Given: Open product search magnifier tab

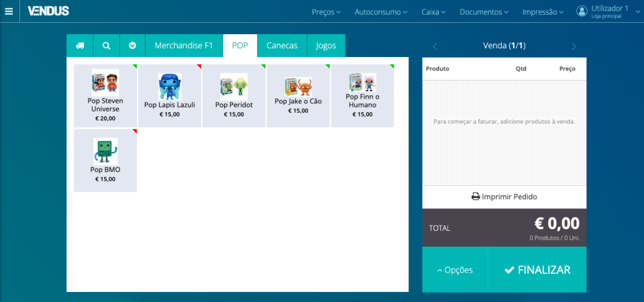Looking at the screenshot, I should pos(106,46).
